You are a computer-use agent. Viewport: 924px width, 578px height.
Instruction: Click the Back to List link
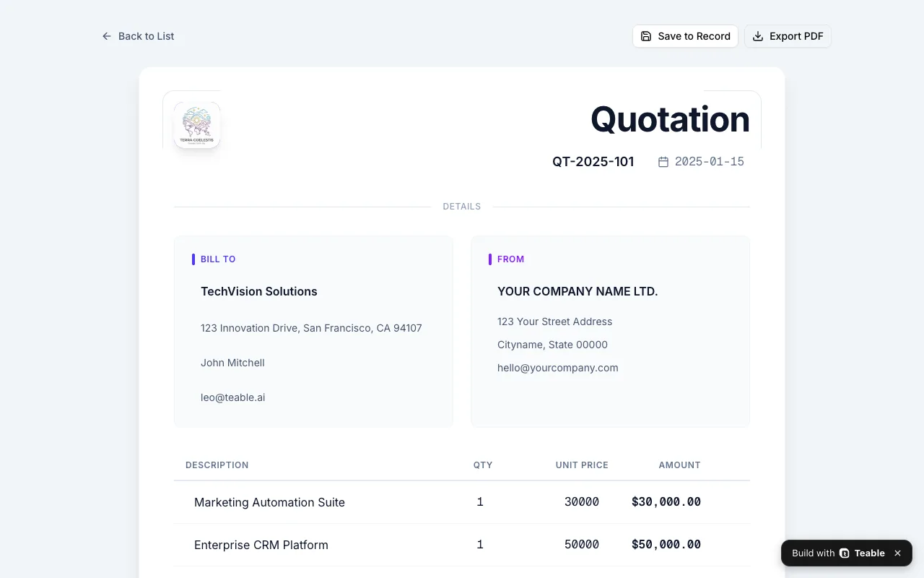coord(138,36)
